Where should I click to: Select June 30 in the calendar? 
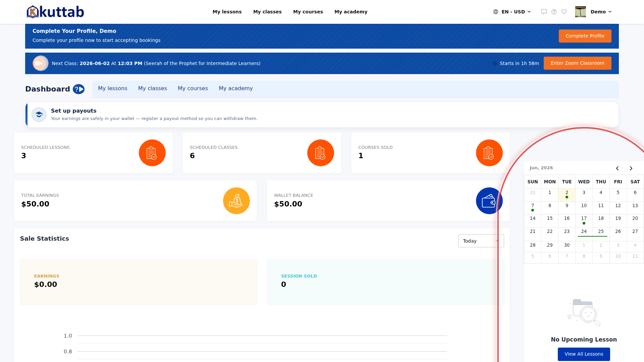pyautogui.click(x=567, y=246)
